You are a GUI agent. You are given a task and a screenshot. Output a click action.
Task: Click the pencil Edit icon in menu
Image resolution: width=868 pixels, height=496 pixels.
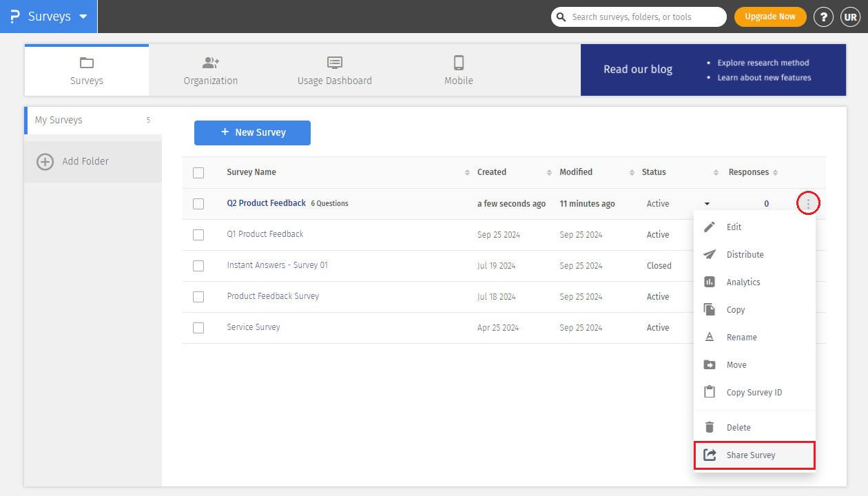pyautogui.click(x=710, y=227)
